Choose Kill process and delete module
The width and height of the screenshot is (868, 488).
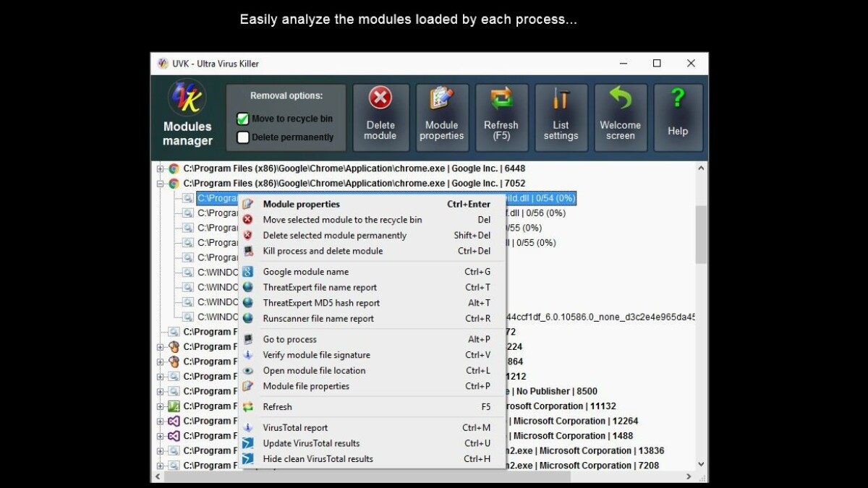tap(323, 251)
